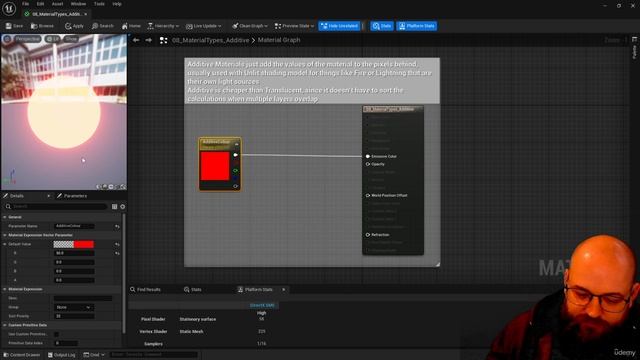Collapse the Default Value property
This screenshot has width=640, height=360.
(x=4, y=244)
